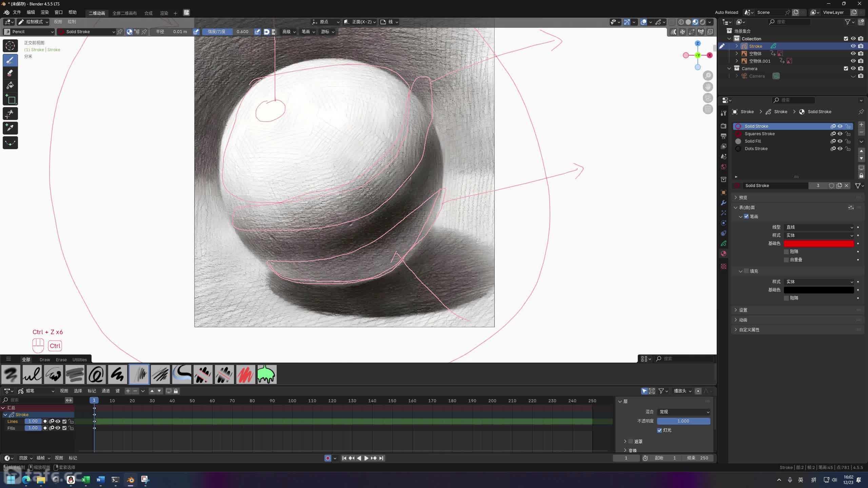The width and height of the screenshot is (868, 488).
Task: Select the Eyedropper tool
Action: coord(10,128)
